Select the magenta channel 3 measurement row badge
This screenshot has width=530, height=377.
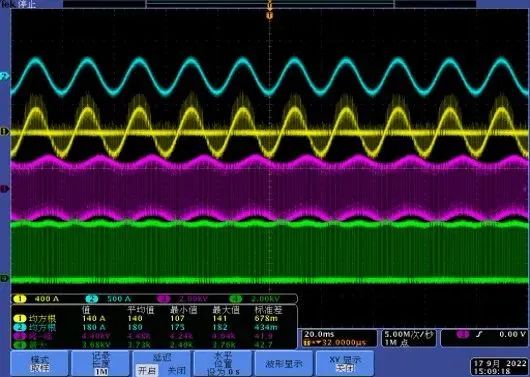pos(20,336)
